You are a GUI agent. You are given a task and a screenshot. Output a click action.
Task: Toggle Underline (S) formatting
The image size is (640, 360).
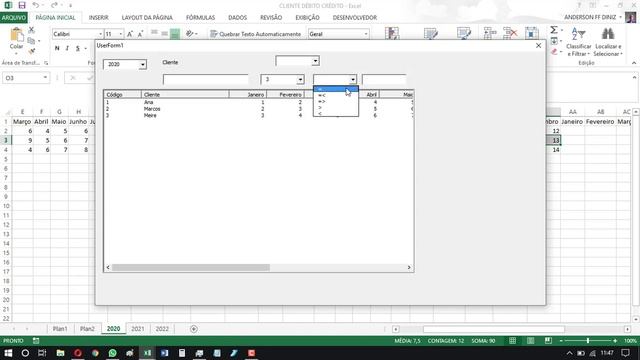pyautogui.click(x=78, y=48)
